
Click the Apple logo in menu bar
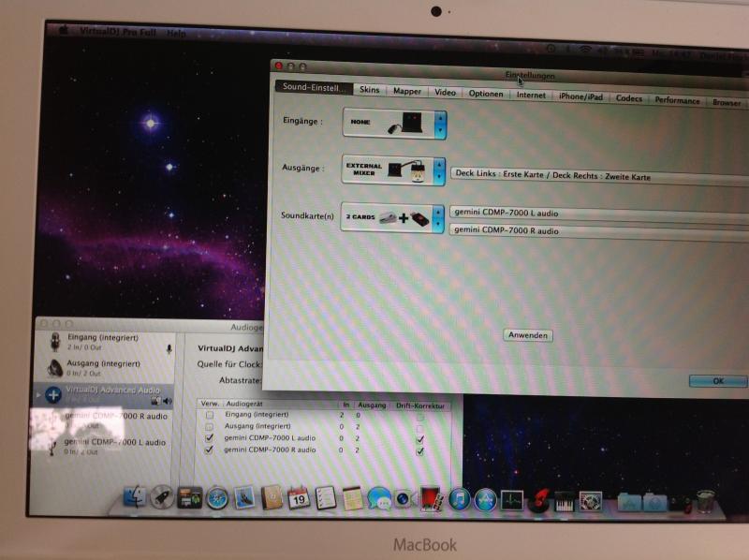coord(63,31)
